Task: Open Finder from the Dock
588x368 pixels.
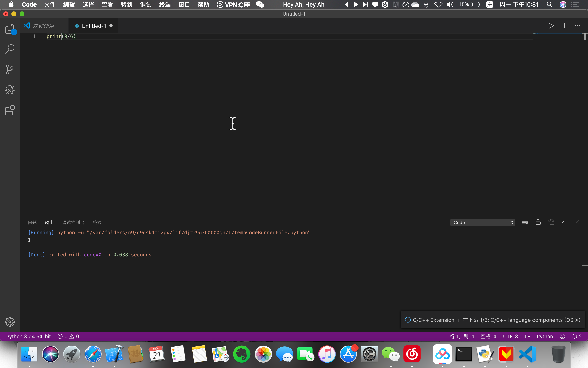Action: coord(29,354)
